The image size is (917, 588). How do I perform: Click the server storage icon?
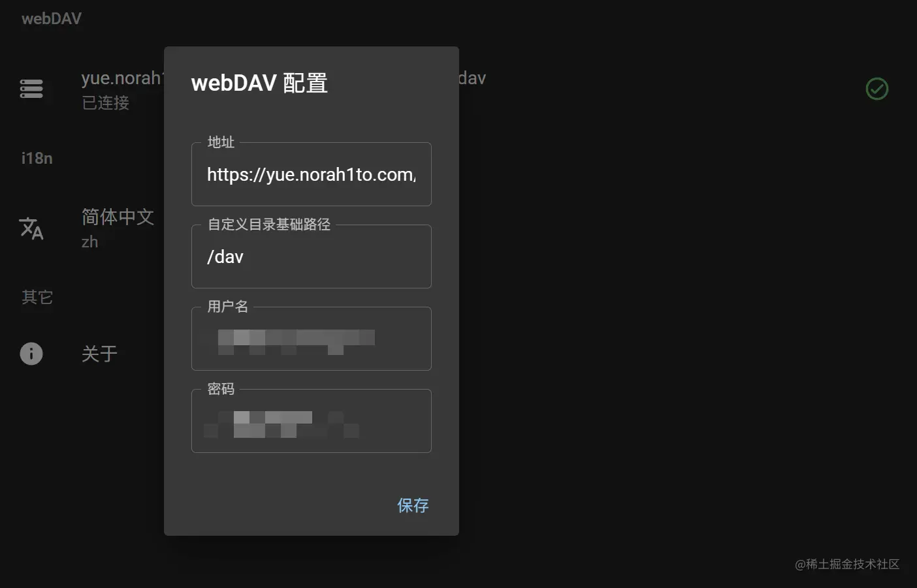click(31, 89)
